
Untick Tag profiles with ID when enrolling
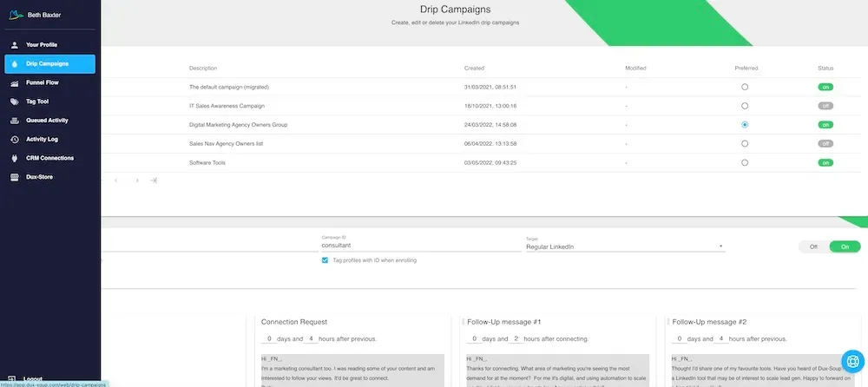point(325,260)
